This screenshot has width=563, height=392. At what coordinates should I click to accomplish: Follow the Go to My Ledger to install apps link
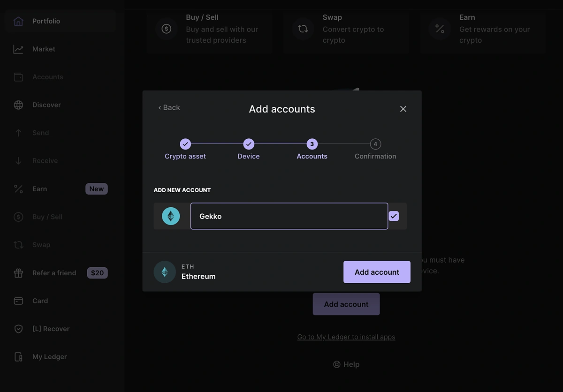tap(346, 337)
